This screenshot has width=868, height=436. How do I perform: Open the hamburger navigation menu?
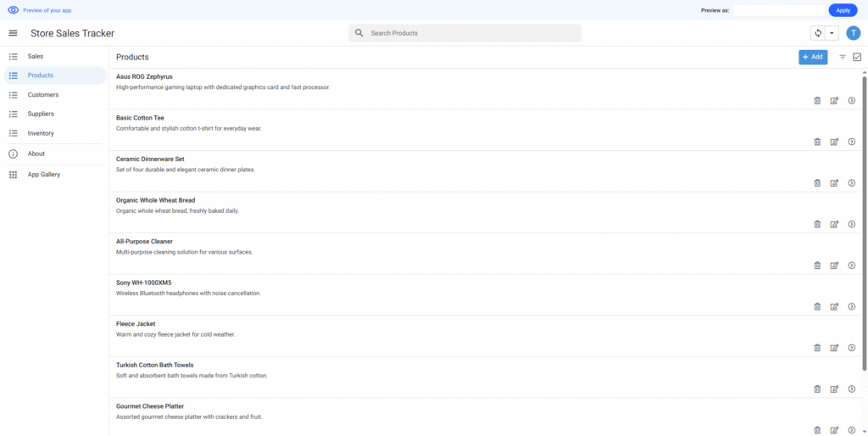tap(13, 33)
